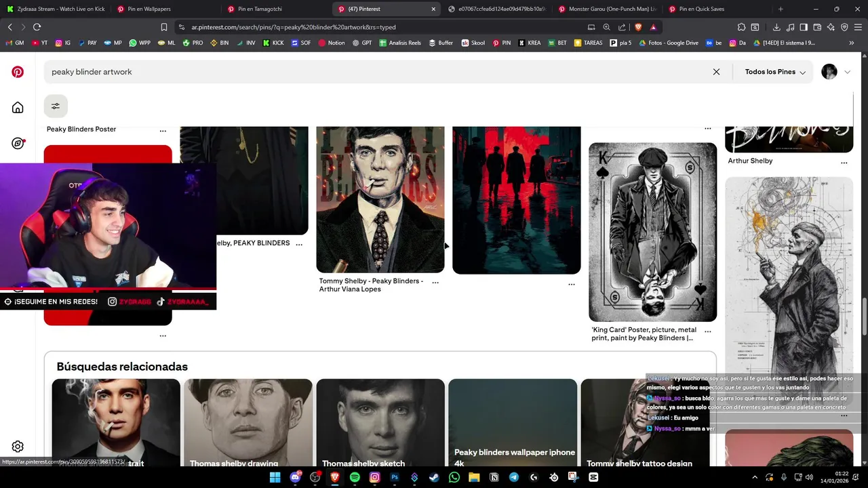Screen dimensions: 868x488
Task: Open more options for 'King Card' Poster pin
Action: [x=708, y=331]
